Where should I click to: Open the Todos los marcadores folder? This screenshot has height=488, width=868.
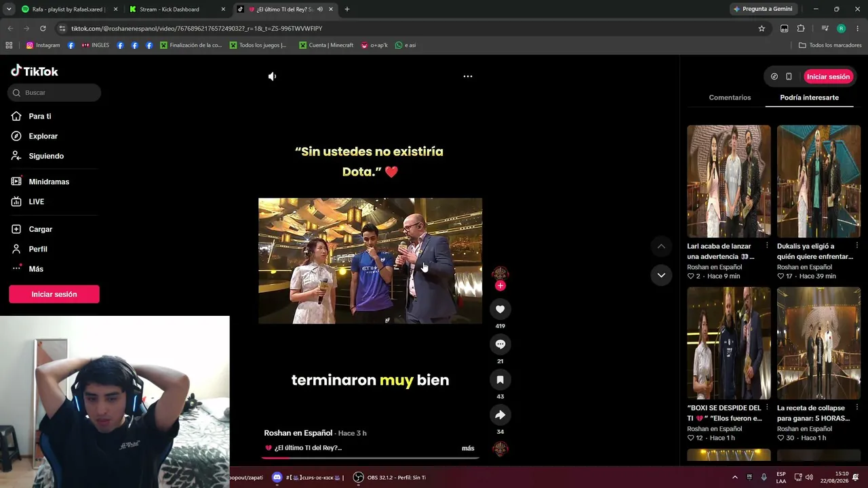(x=830, y=45)
